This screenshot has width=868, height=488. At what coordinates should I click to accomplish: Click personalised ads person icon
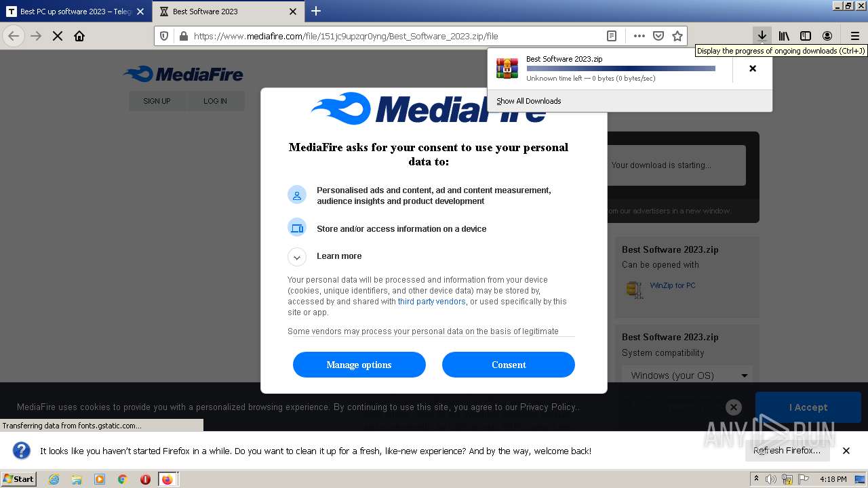click(297, 195)
